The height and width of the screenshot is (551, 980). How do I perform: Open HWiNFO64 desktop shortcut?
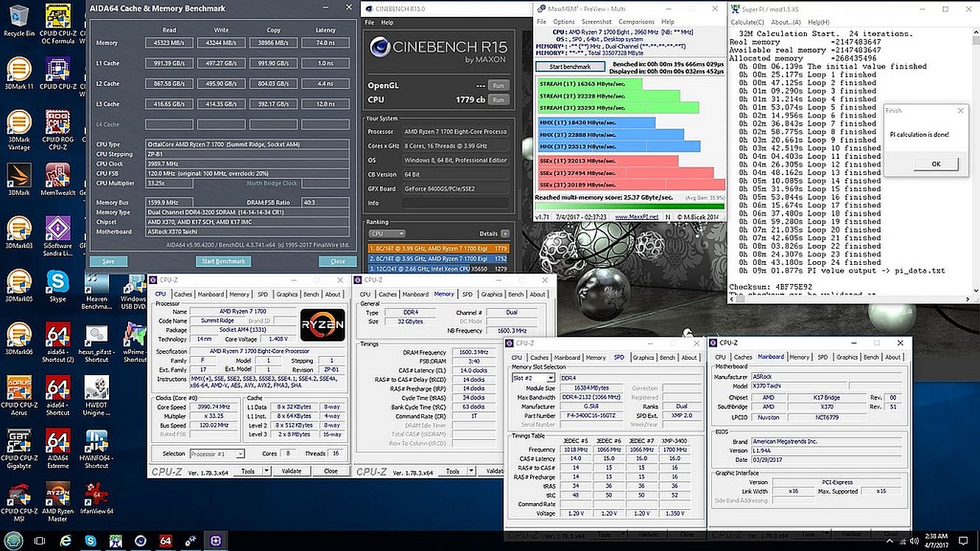(96, 449)
